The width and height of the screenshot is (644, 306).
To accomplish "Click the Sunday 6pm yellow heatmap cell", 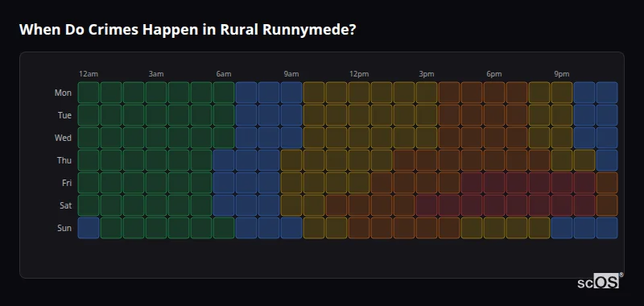I will [x=494, y=228].
